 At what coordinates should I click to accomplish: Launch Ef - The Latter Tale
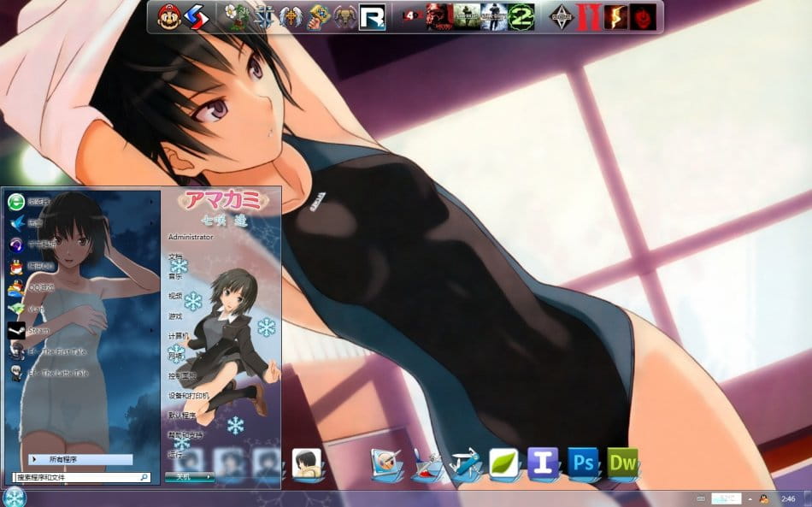tap(80, 374)
